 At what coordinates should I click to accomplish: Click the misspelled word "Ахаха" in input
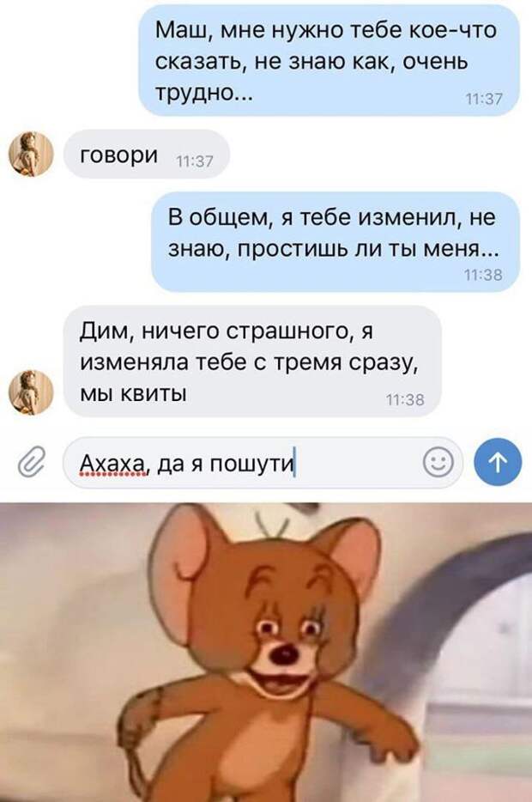[114, 464]
